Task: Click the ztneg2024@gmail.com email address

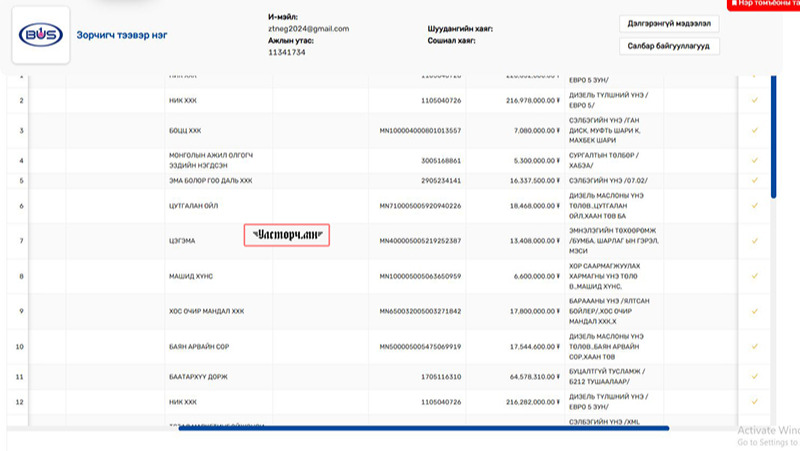Action: click(x=308, y=29)
